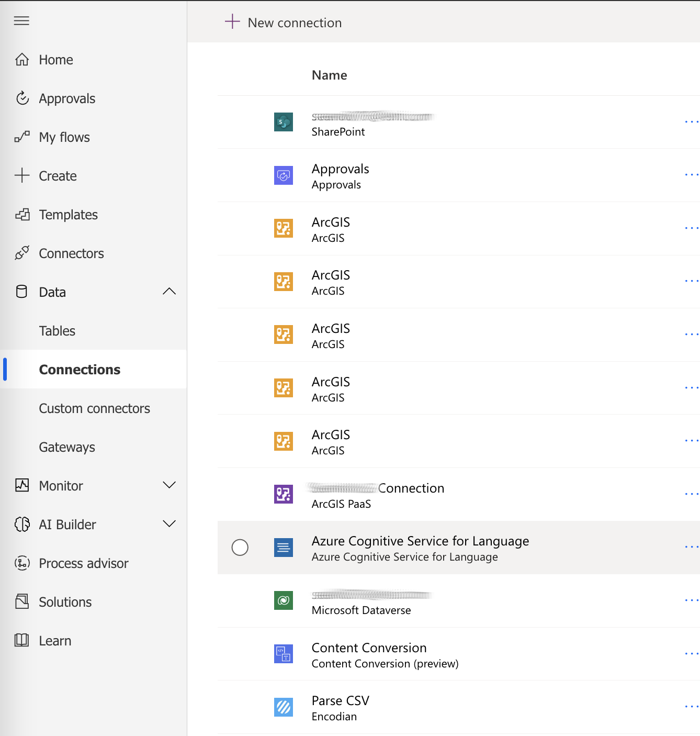Open the My flows page
700x736 pixels.
pos(64,137)
